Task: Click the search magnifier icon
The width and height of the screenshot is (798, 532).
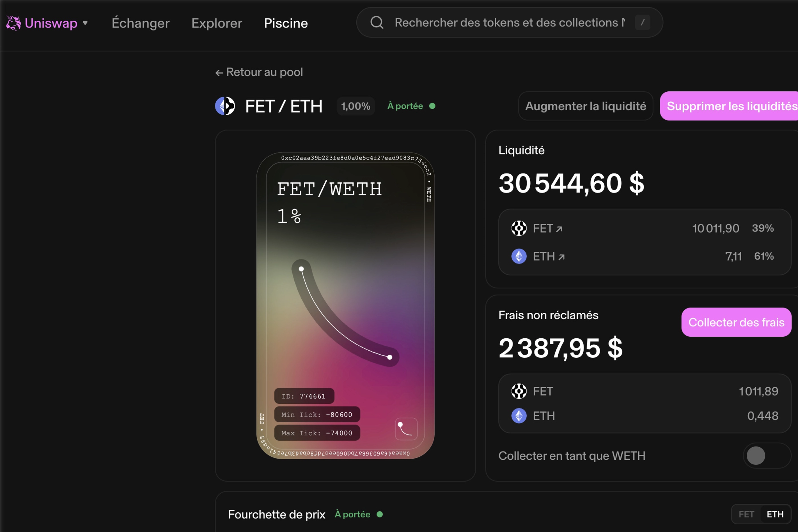Action: tap(377, 23)
